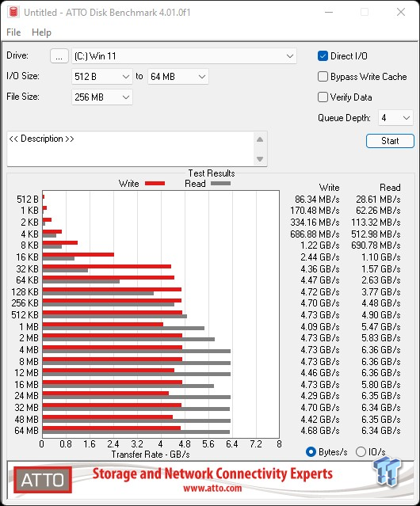Click the ATTO Disk Benchmark title bar icon

(13, 12)
